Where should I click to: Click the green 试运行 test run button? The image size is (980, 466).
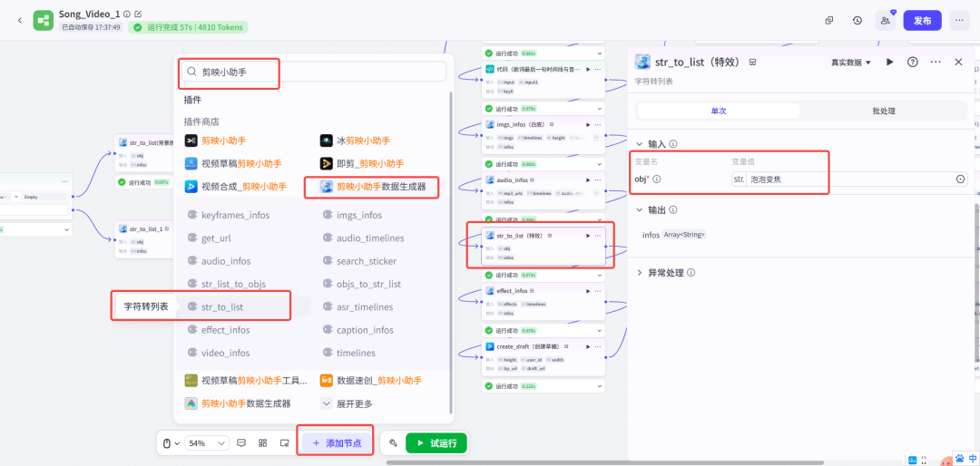(x=436, y=443)
